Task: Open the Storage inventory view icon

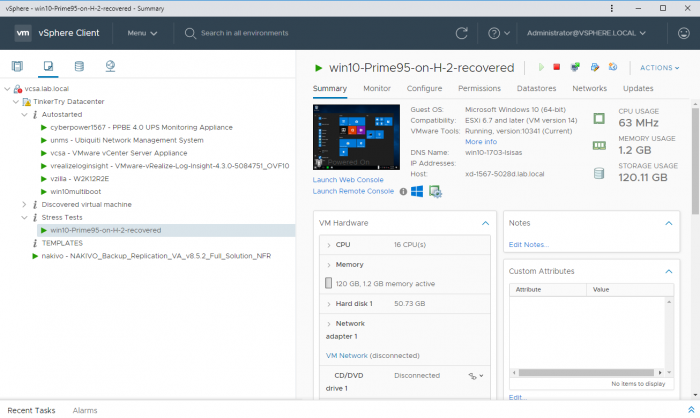Action: 79,67
